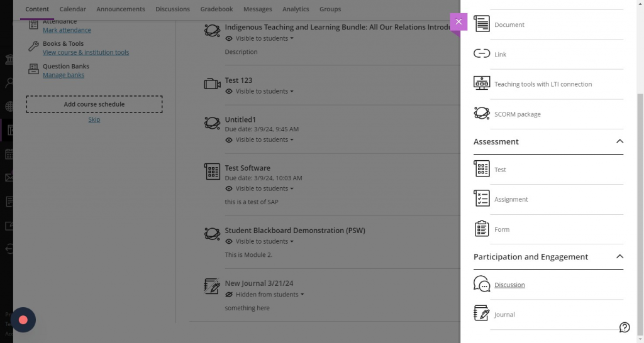This screenshot has width=644, height=343.
Task: Switch to the Gradebook tab
Action: pos(216,9)
